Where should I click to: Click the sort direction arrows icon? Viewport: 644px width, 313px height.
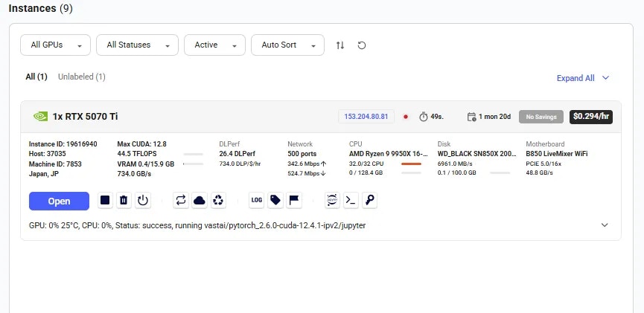[x=340, y=45]
